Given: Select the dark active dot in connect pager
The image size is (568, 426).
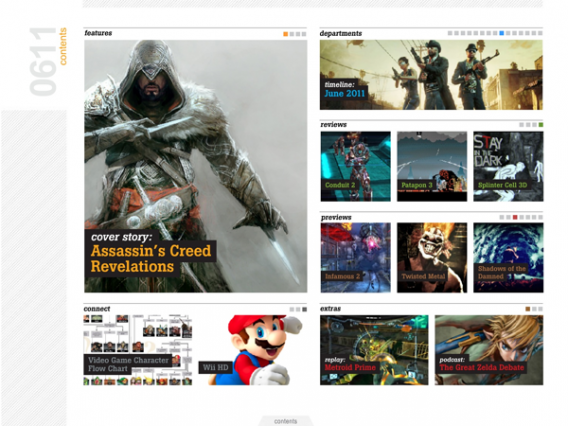Looking at the screenshot, I should pyautogui.click(x=305, y=309).
